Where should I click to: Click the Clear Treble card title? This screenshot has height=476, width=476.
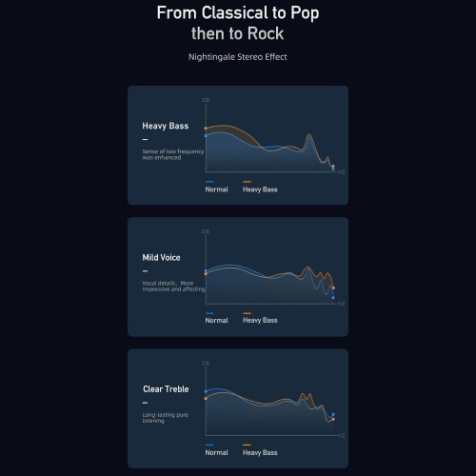pos(166,389)
